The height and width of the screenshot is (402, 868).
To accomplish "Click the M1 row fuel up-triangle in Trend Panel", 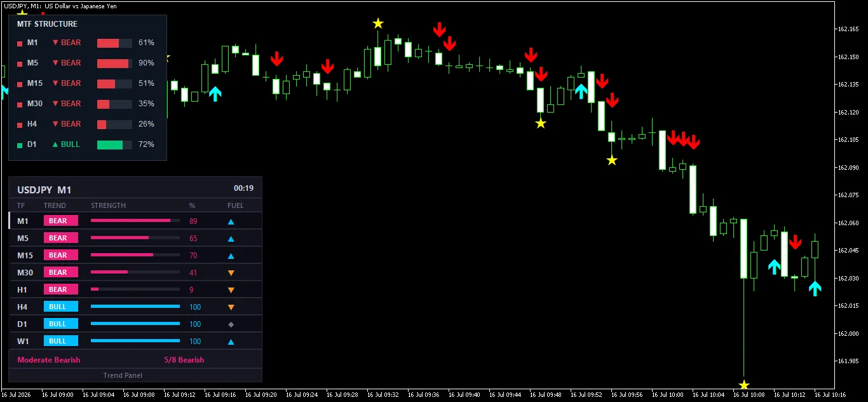I will (231, 222).
